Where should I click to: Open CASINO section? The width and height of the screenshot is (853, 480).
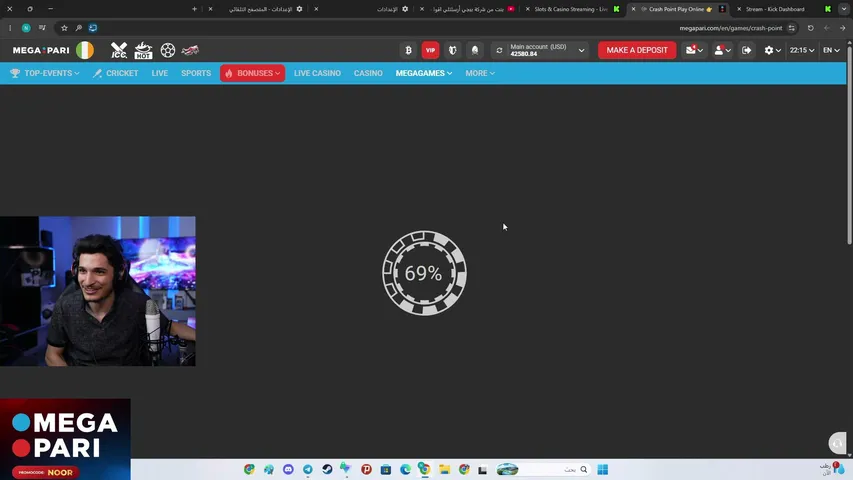pos(368,73)
